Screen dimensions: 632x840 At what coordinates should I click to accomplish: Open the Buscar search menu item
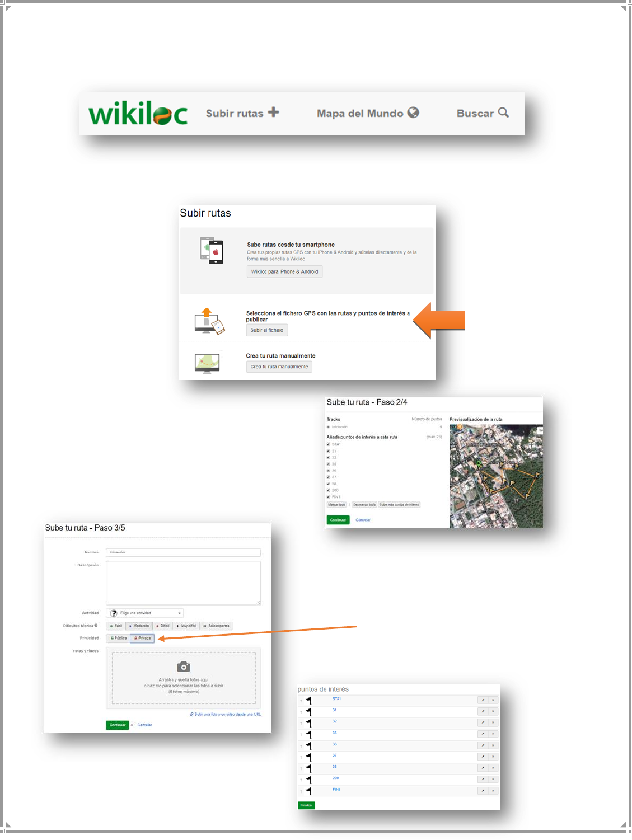pyautogui.click(x=483, y=113)
